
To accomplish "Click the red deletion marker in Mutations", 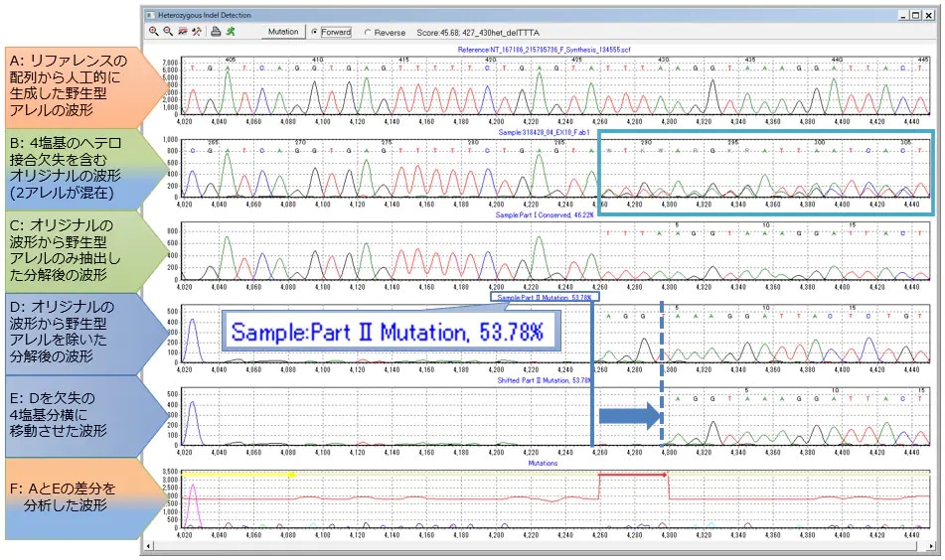I will pyautogui.click(x=631, y=476).
